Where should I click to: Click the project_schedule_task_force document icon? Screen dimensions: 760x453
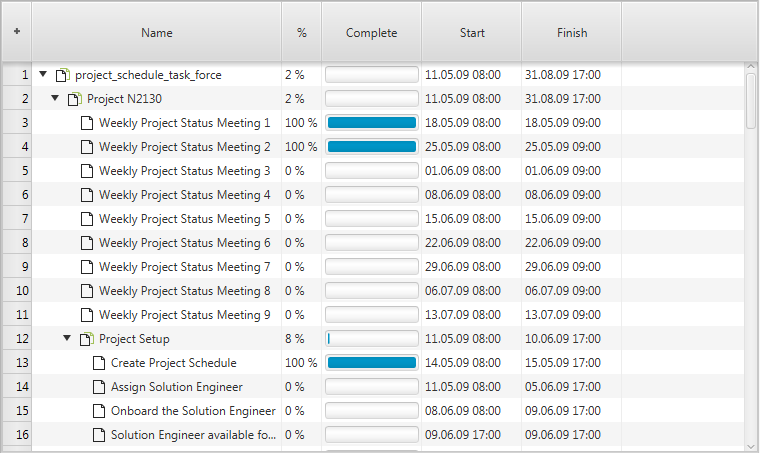coord(63,75)
